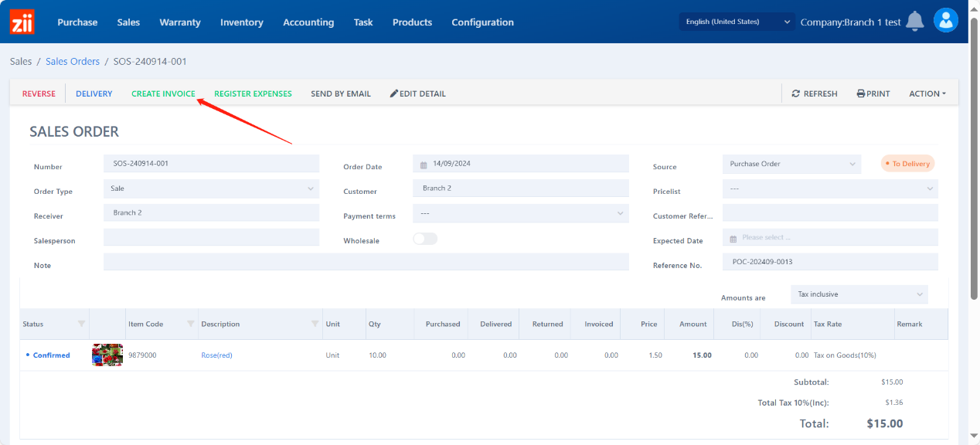Click the zii logo
980x445 pixels.
[x=22, y=22]
